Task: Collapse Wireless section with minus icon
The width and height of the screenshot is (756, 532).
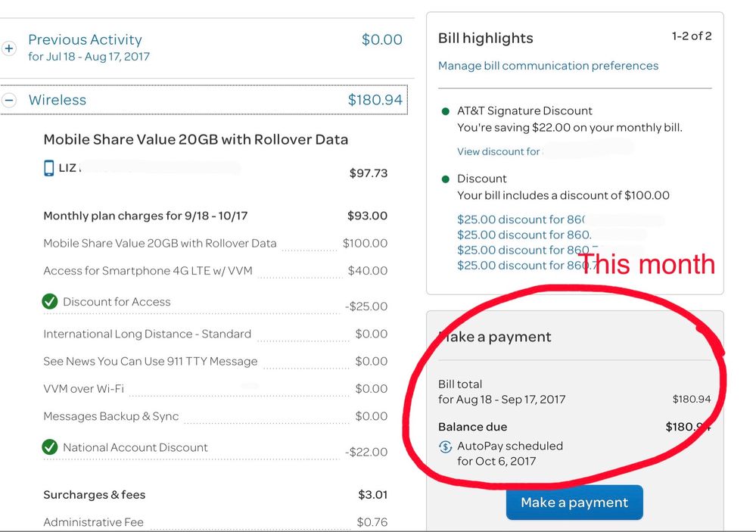Action: [9, 100]
